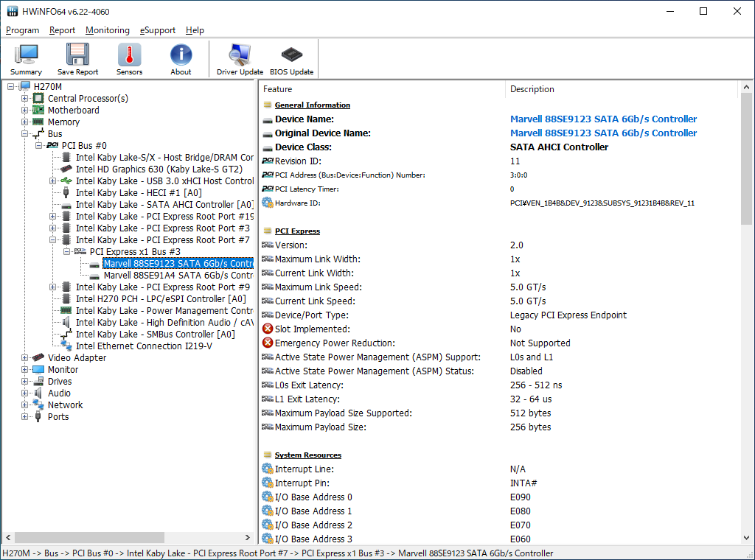Click tree scrollbar right arrow

pyautogui.click(x=248, y=537)
